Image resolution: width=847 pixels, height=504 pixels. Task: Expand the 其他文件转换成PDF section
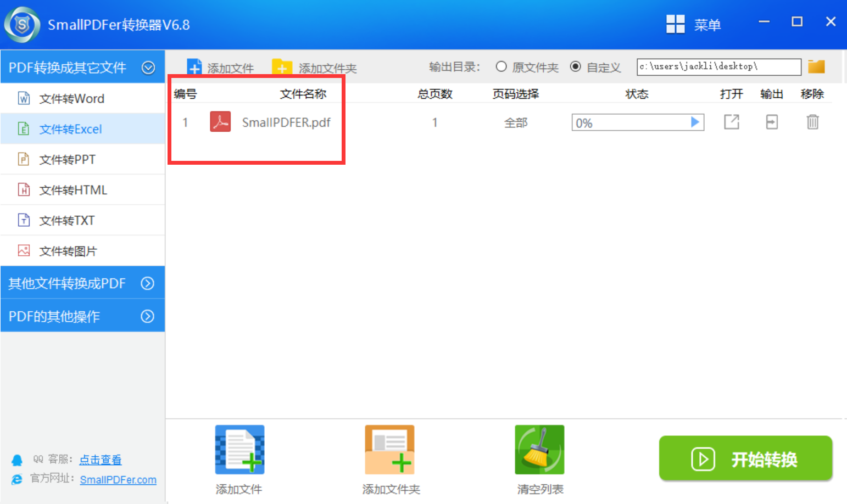tap(148, 283)
